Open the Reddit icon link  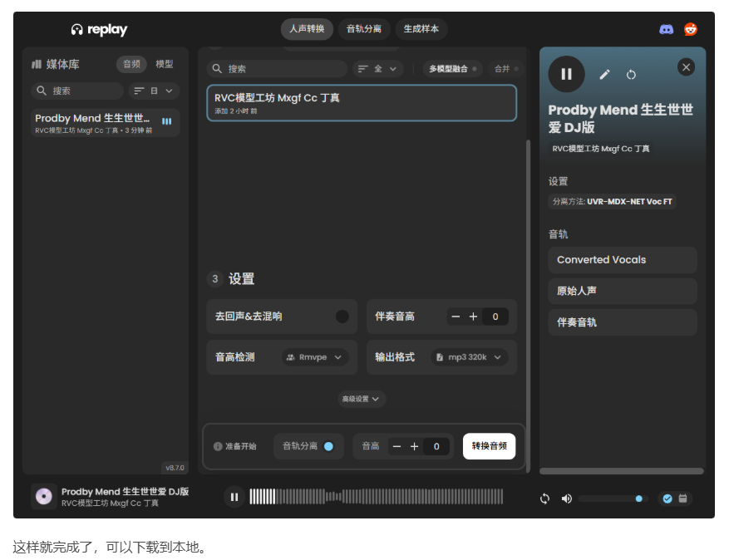(x=691, y=29)
